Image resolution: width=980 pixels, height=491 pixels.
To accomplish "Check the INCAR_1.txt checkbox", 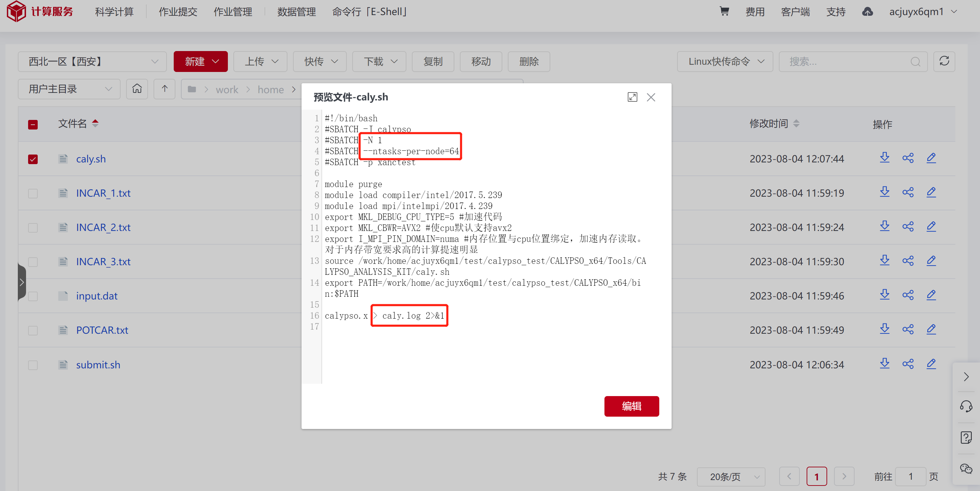I will pyautogui.click(x=33, y=193).
